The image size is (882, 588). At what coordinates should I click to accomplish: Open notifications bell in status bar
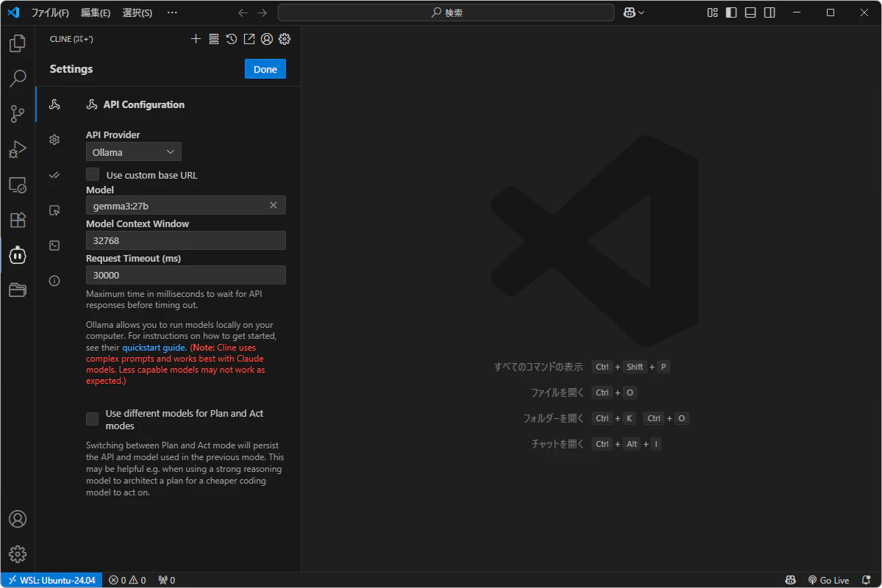865,580
